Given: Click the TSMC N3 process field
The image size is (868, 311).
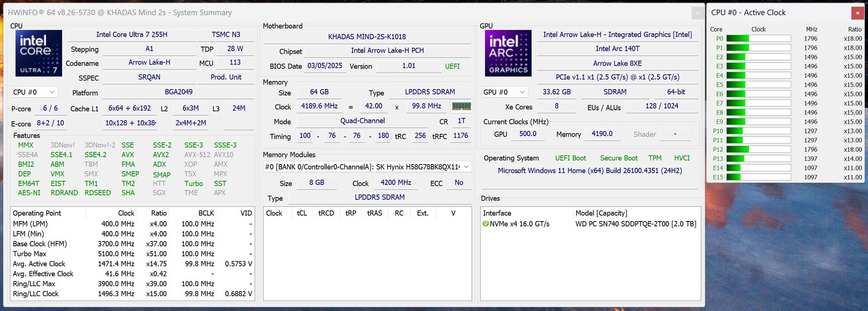Looking at the screenshot, I should coord(226,35).
